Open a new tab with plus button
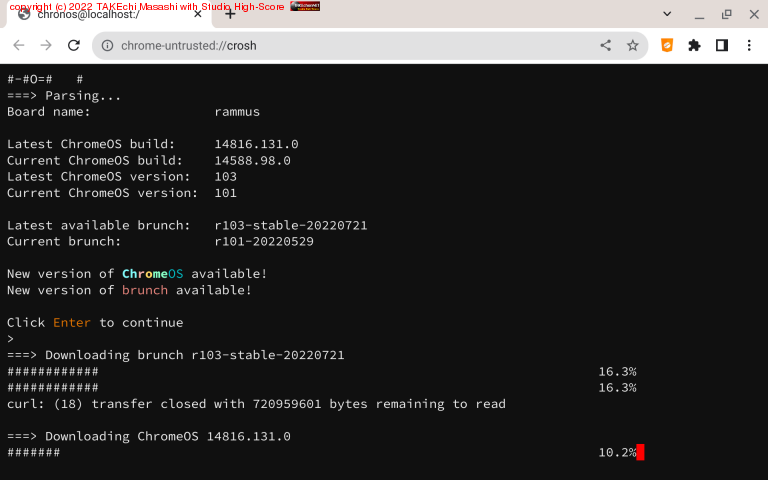The image size is (768, 480). (230, 14)
